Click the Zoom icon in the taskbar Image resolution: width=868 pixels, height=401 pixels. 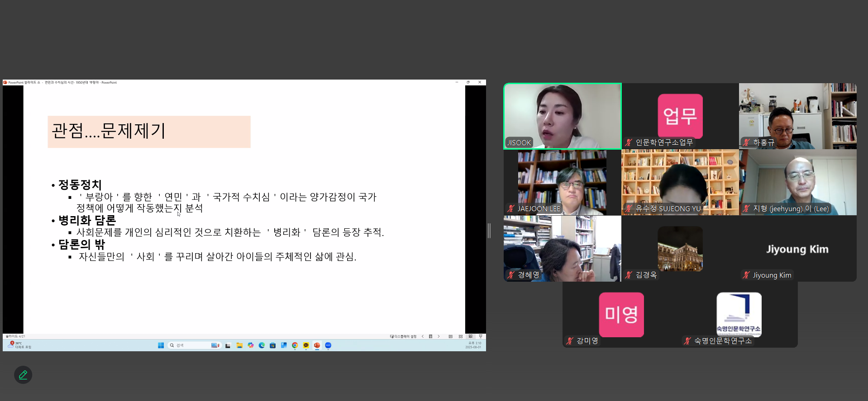pos(328,345)
